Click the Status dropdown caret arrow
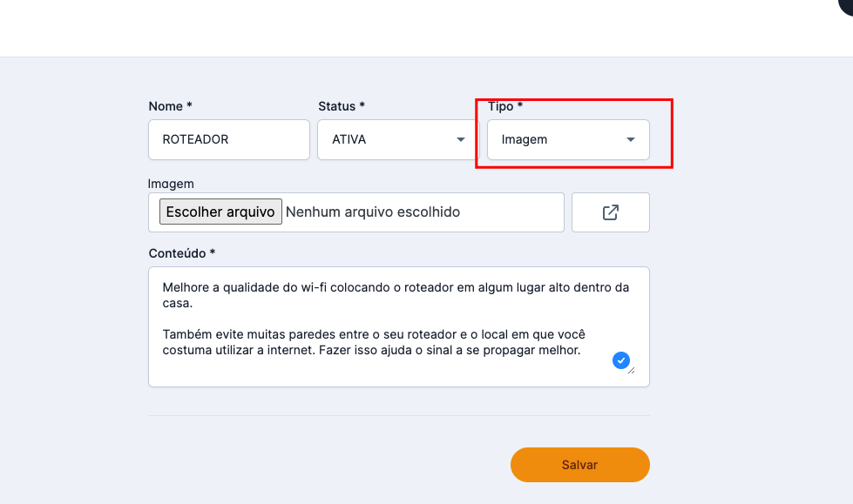This screenshot has height=504, width=853. pos(461,139)
